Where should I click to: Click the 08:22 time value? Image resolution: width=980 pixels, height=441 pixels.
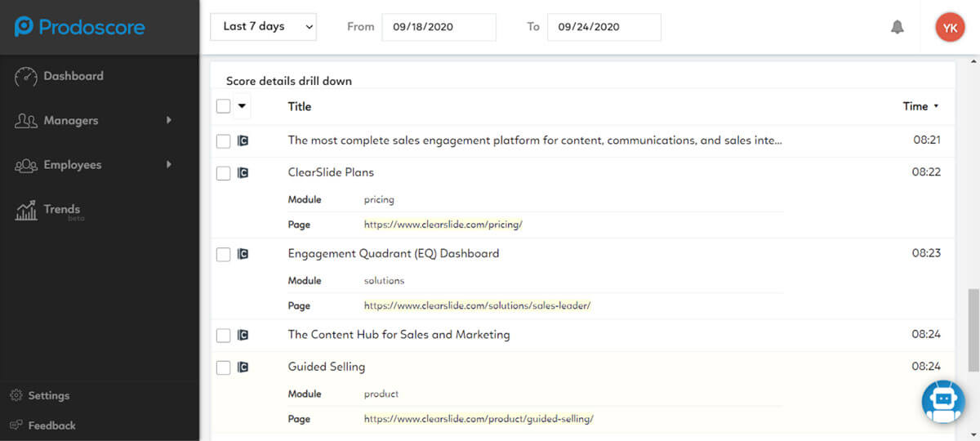(x=927, y=172)
